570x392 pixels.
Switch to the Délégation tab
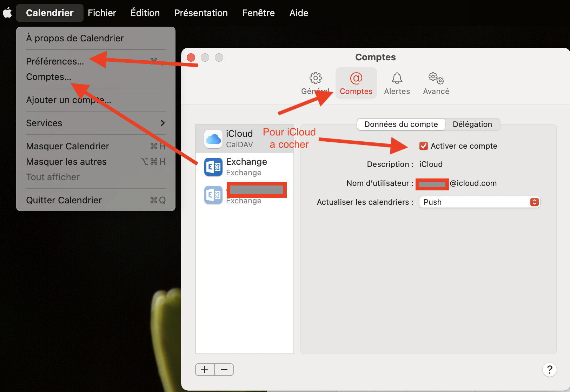point(472,124)
